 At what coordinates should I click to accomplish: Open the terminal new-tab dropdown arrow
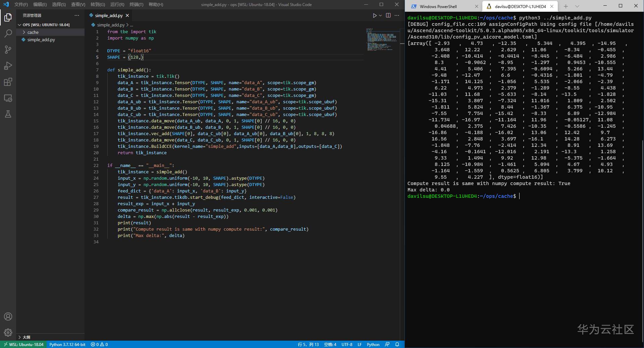click(577, 6)
